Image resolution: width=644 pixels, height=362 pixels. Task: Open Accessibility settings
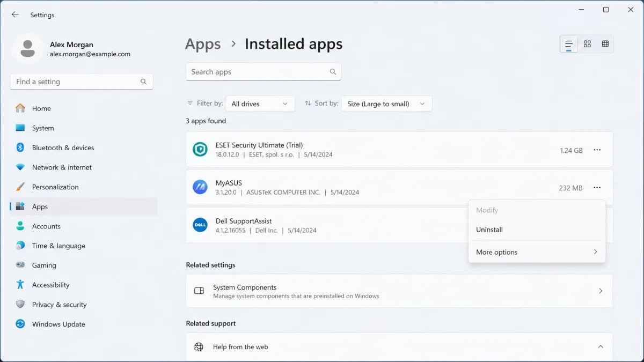84,285
